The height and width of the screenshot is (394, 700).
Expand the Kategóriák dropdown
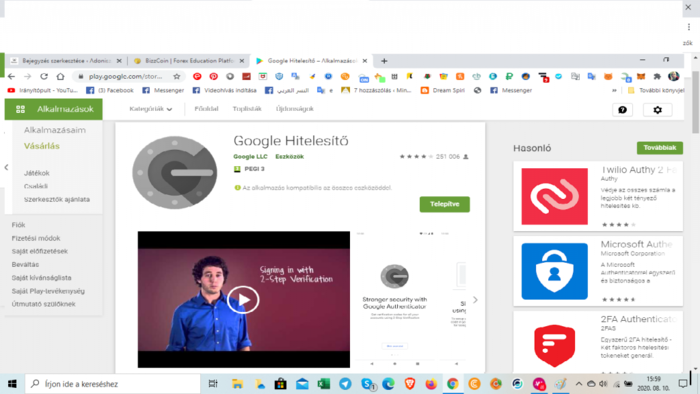pyautogui.click(x=150, y=109)
